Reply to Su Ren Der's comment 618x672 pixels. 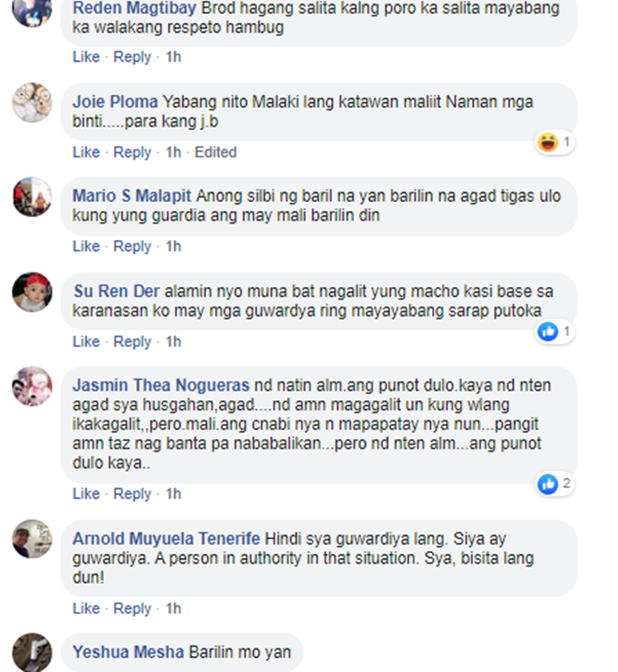pos(132,342)
